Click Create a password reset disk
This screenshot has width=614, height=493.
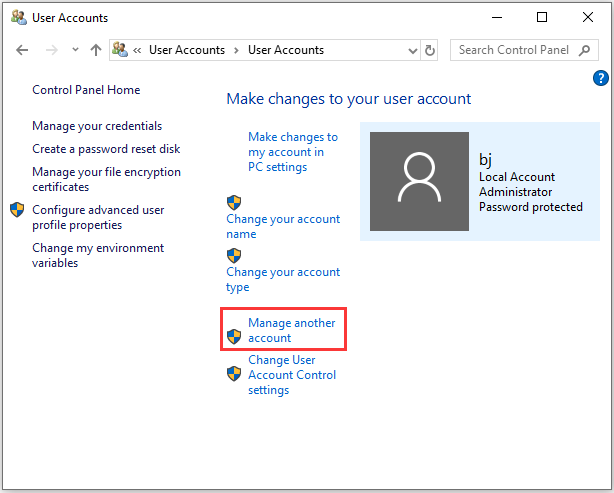click(106, 149)
